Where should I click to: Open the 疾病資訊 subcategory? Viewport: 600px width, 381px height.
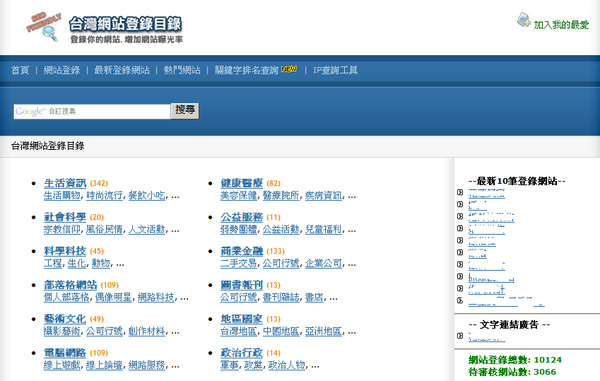point(323,195)
